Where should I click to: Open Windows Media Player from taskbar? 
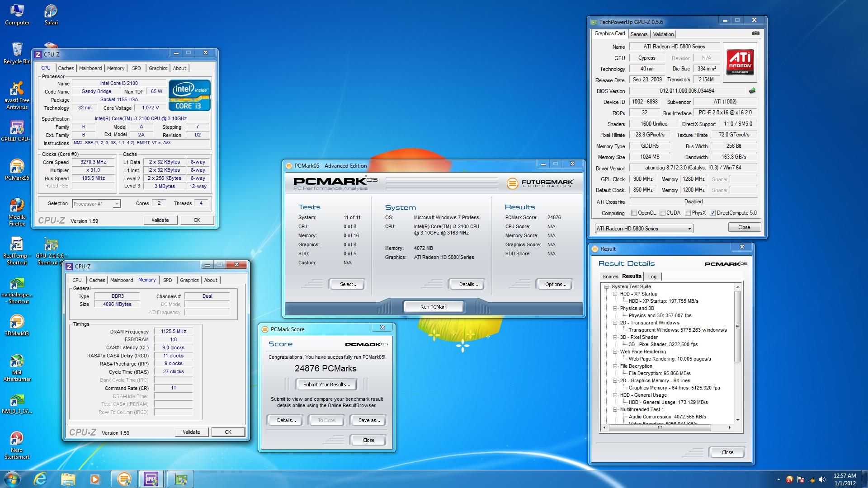[95, 479]
